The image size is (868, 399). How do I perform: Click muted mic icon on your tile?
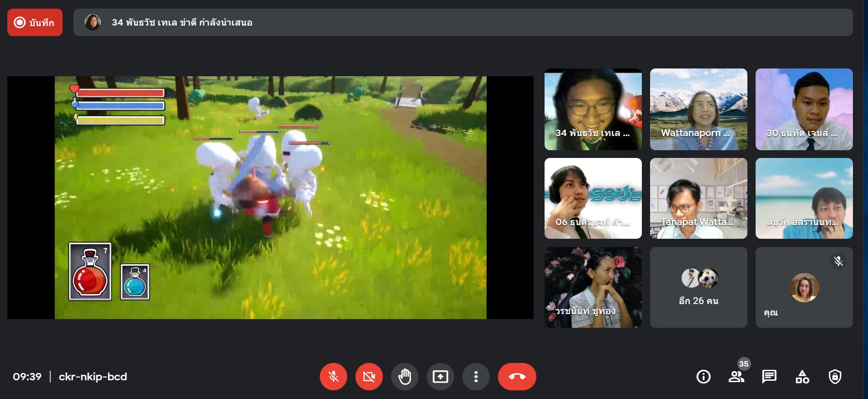click(838, 261)
